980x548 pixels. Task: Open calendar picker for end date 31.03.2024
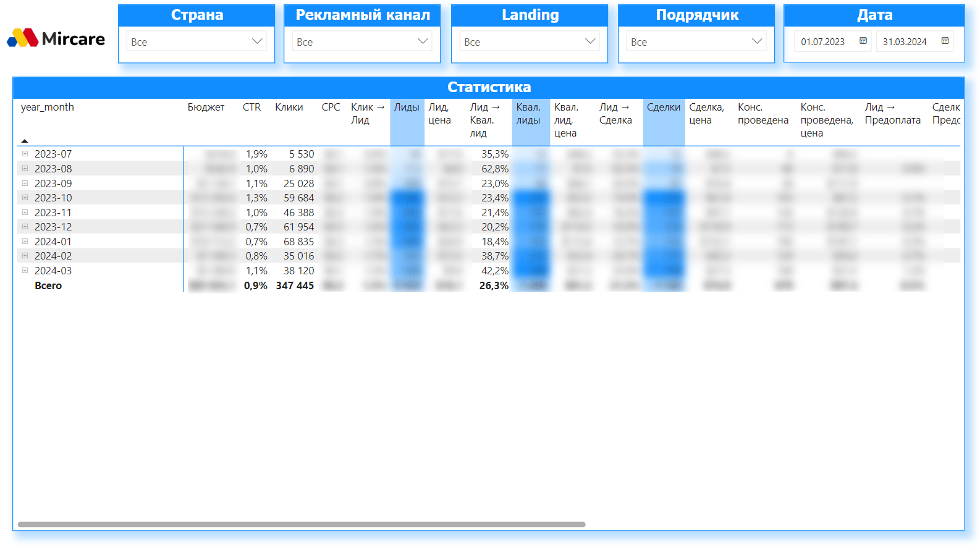click(x=945, y=41)
